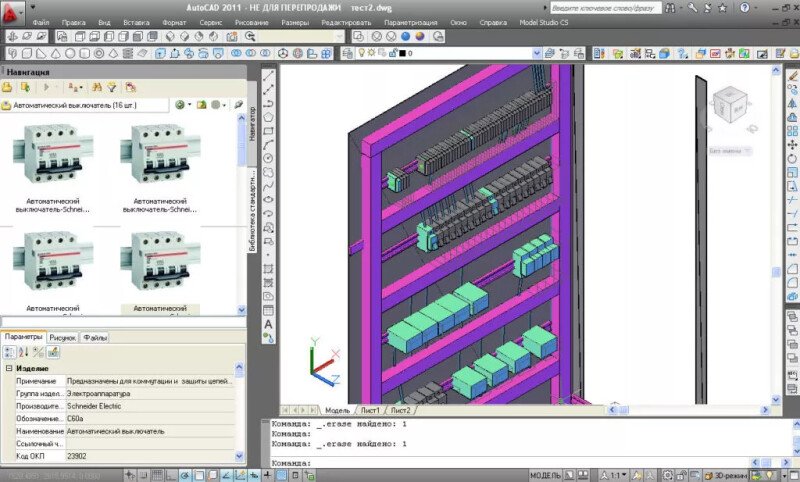Click the first circuit breaker thumbnail
Image resolution: width=800 pixels, height=482 pixels.
(x=53, y=154)
